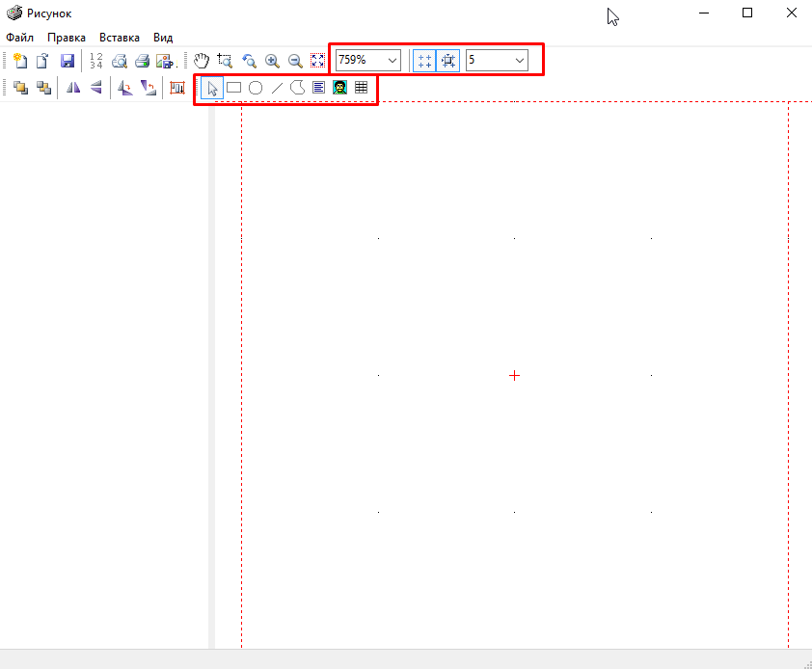This screenshot has width=812, height=669.
Task: Expand the 759% zoom dropdown
Action: click(392, 61)
